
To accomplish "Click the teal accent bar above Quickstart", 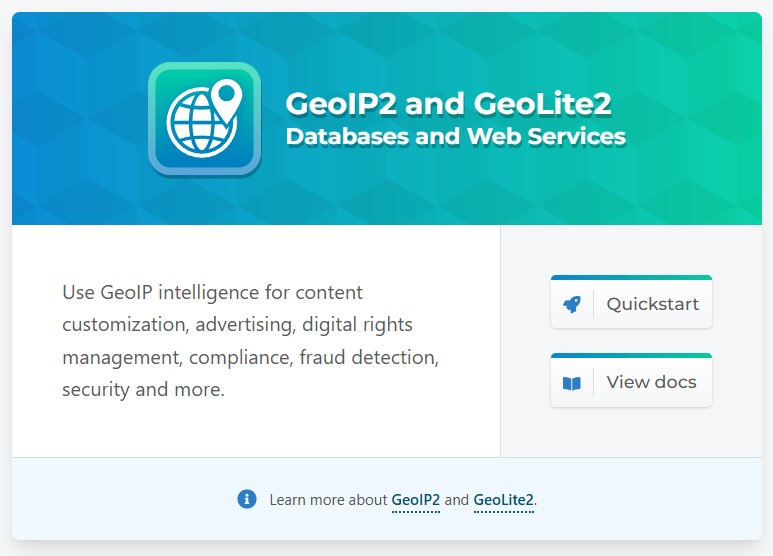I will [x=631, y=277].
